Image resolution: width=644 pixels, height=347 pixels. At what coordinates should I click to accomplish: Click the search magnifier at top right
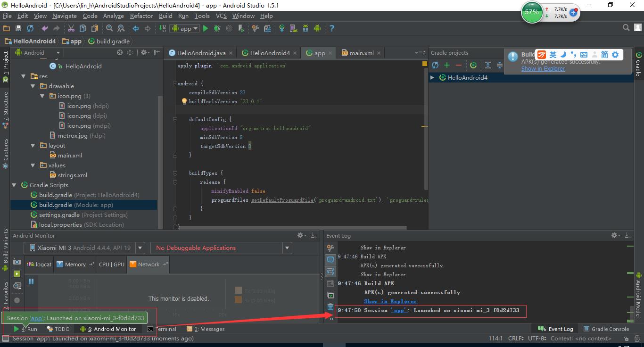pyautogui.click(x=626, y=28)
